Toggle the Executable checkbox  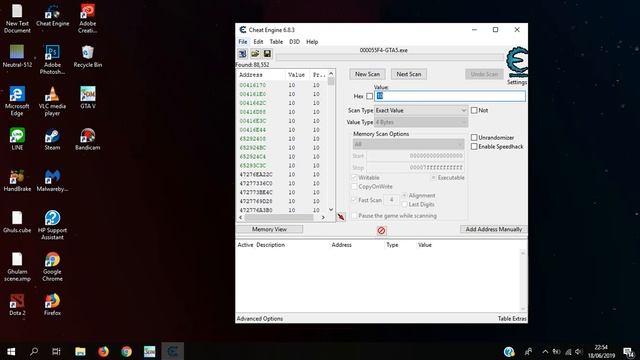point(433,178)
